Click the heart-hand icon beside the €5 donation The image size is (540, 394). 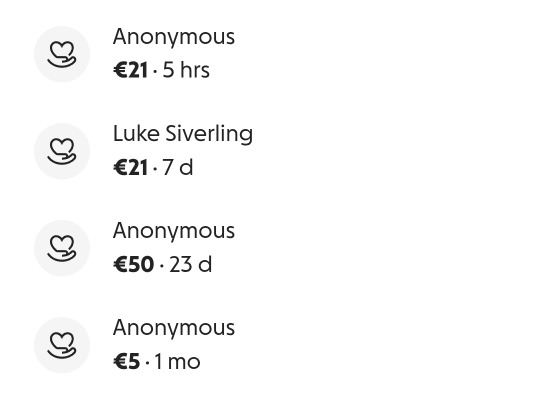[62, 345]
